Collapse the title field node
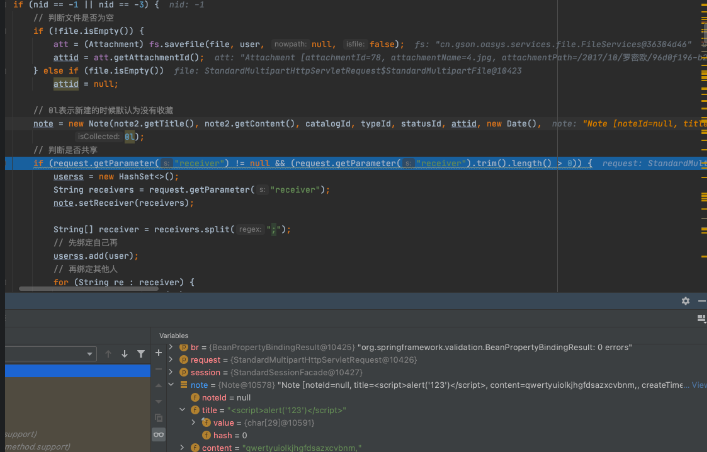This screenshot has height=452, width=707. click(182, 410)
